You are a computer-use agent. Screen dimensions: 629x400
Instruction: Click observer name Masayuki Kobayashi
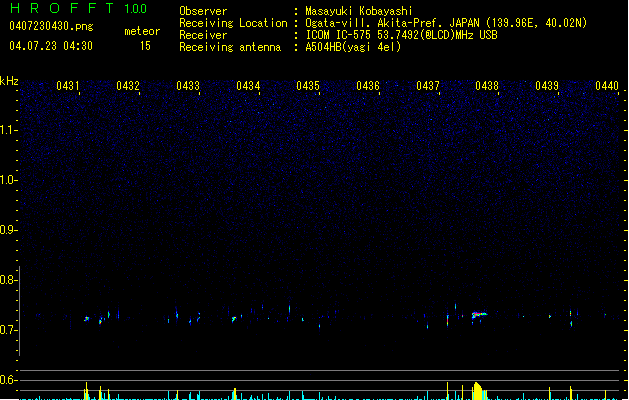point(359,11)
